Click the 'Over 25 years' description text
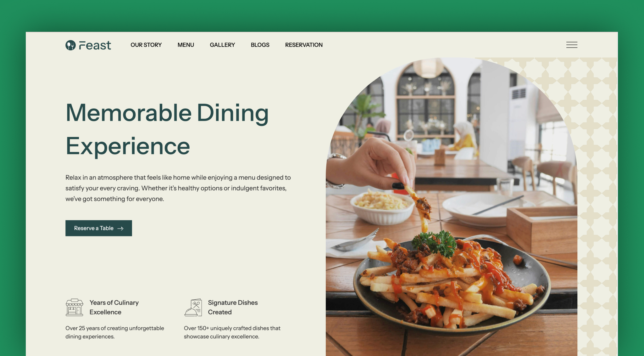The height and width of the screenshot is (356, 644). click(115, 332)
